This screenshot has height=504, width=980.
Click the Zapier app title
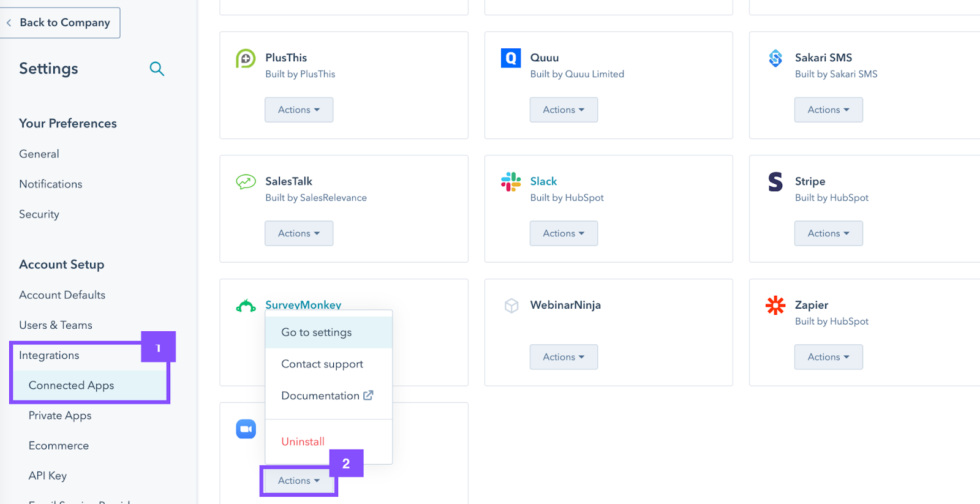[x=812, y=305]
